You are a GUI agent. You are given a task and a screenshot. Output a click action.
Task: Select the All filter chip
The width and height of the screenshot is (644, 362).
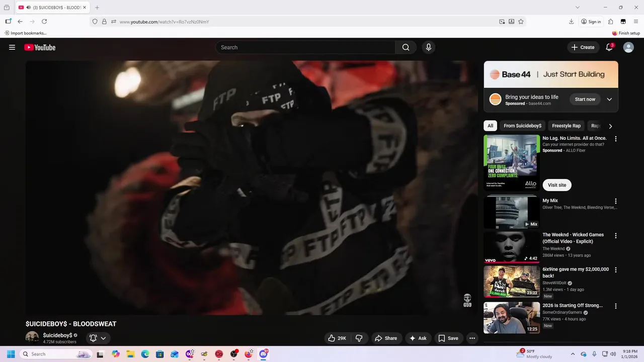coord(490,126)
